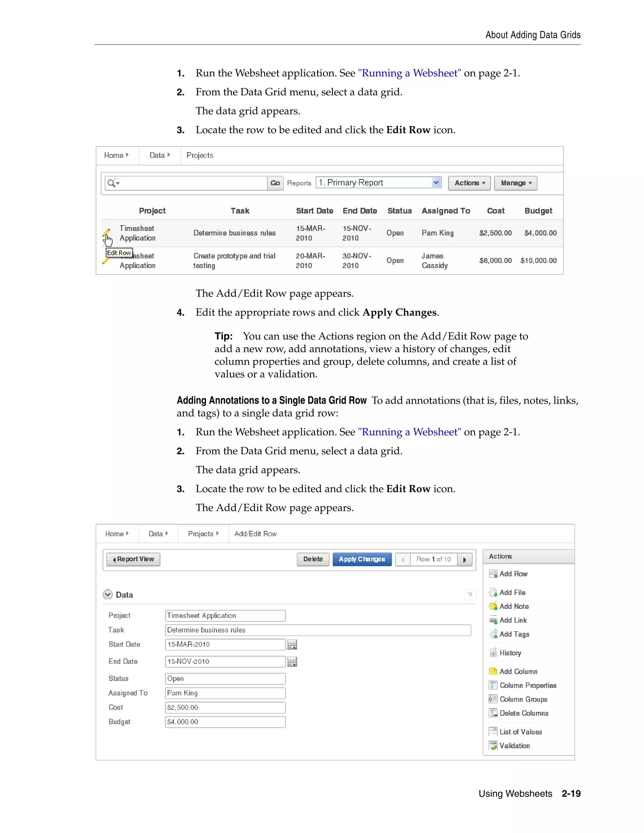Click the Add Row icon in Actions
This screenshot has height=833, width=644.
point(493,574)
